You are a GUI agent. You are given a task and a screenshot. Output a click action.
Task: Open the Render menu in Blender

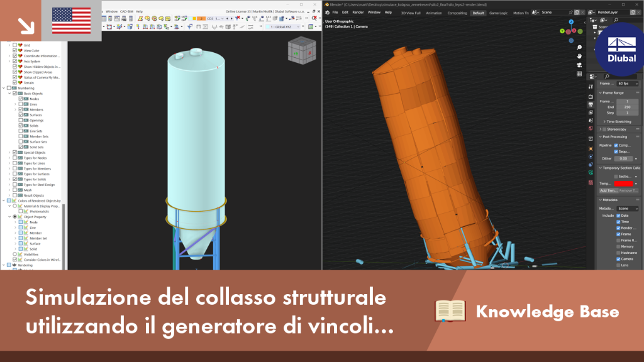358,13
